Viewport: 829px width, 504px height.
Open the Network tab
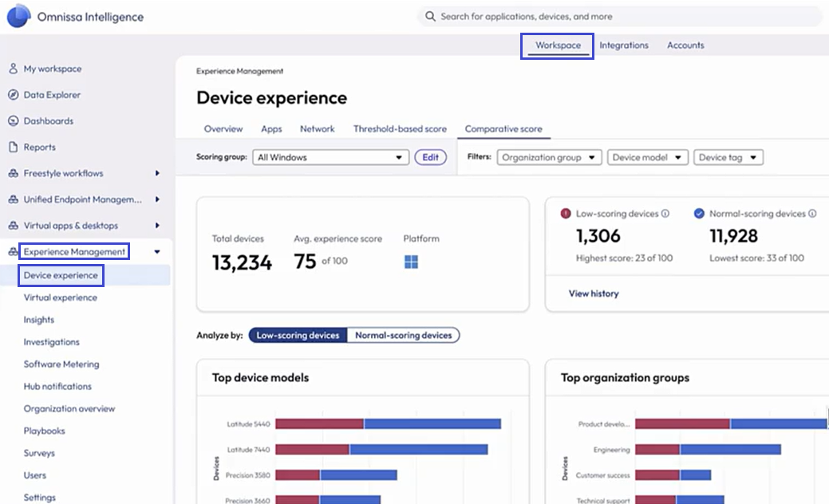click(318, 129)
